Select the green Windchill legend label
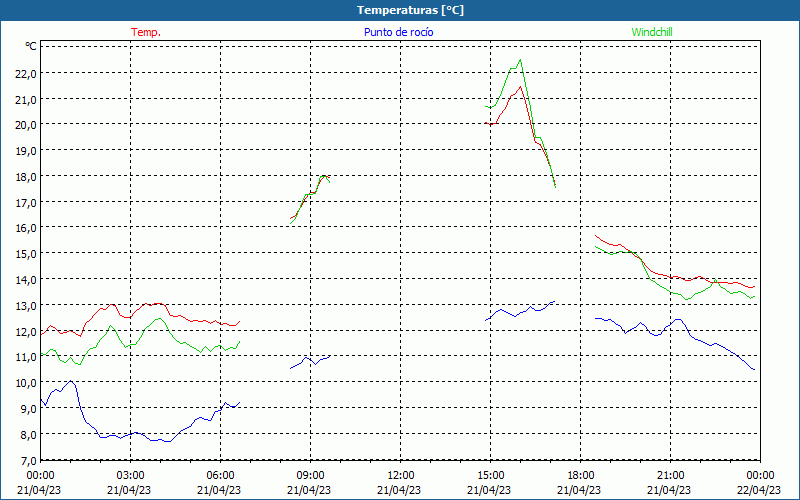800x500 pixels. point(652,32)
